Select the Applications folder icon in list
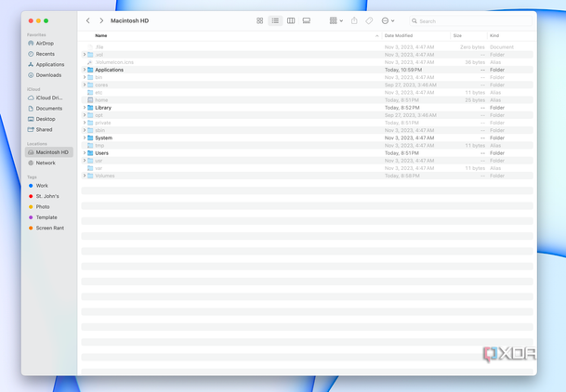Viewport: 566px width, 392px height. tap(90, 70)
